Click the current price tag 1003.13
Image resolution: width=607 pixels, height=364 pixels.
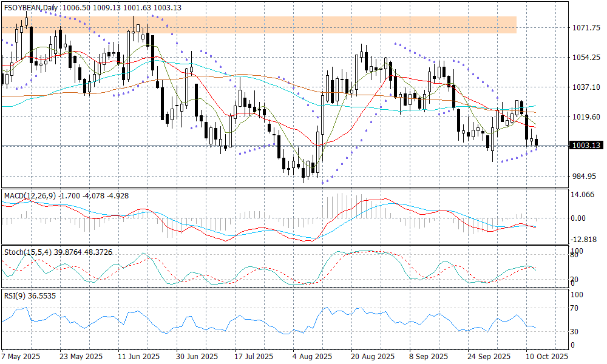click(x=586, y=146)
